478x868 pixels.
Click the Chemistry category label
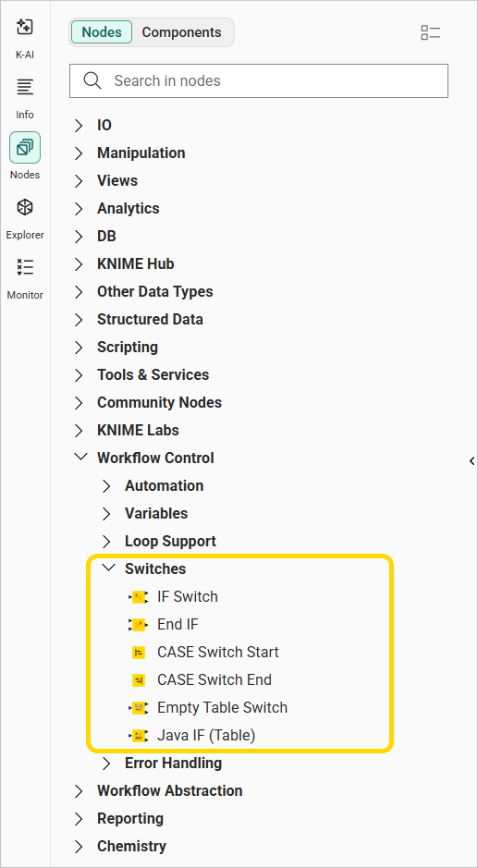click(x=132, y=847)
